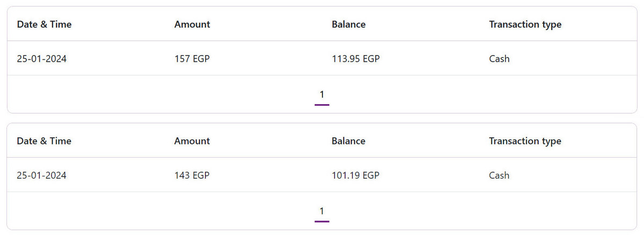Select the 157 EGP amount cell
Image resolution: width=644 pixels, height=235 pixels.
[x=192, y=59]
